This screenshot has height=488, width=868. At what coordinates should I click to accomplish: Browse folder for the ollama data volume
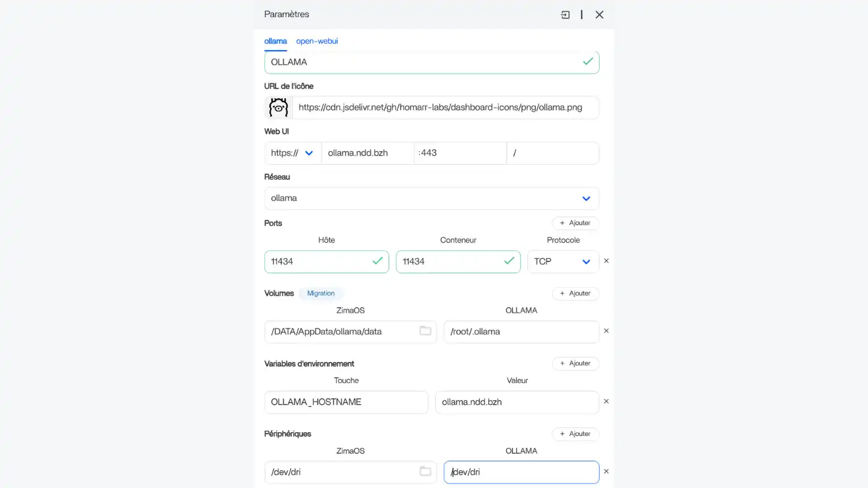point(425,331)
